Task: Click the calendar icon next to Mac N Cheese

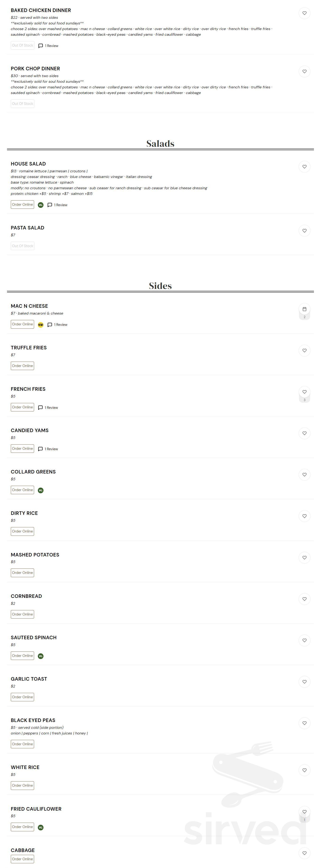Action: point(304,309)
